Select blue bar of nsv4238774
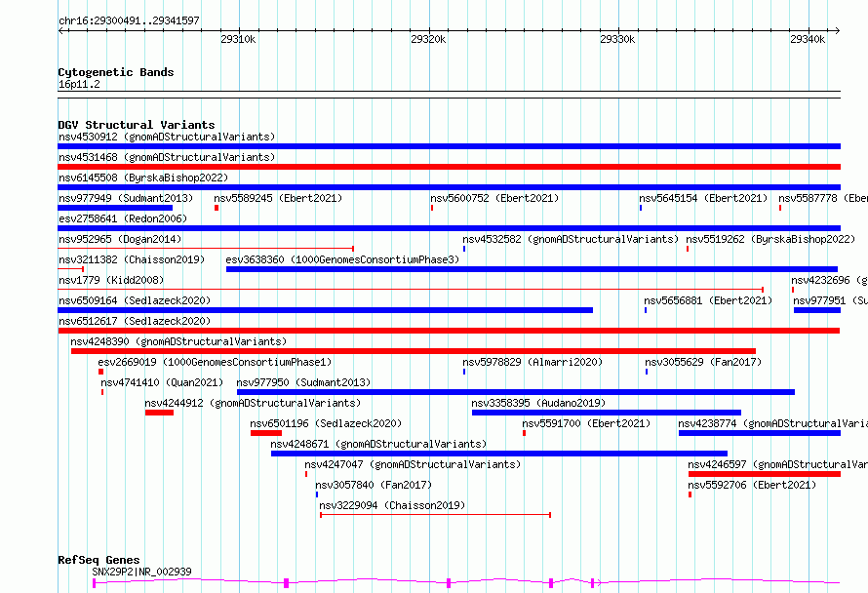The image size is (868, 593). click(x=760, y=433)
